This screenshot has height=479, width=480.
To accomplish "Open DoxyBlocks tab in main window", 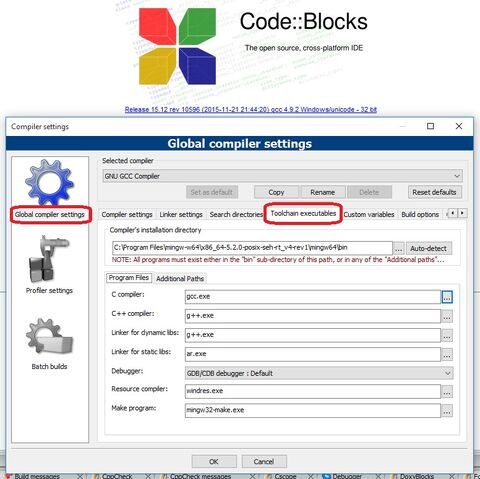I will [x=417, y=476].
